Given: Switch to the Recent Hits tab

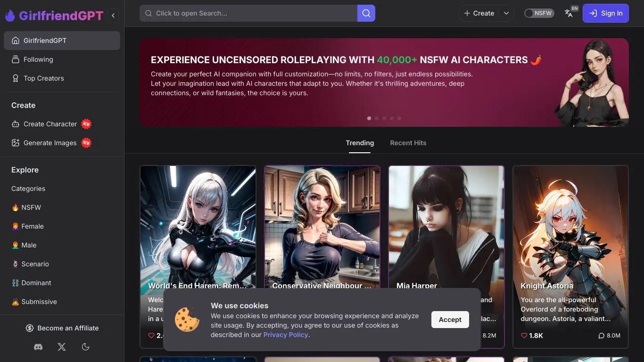Looking at the screenshot, I should pos(408,143).
